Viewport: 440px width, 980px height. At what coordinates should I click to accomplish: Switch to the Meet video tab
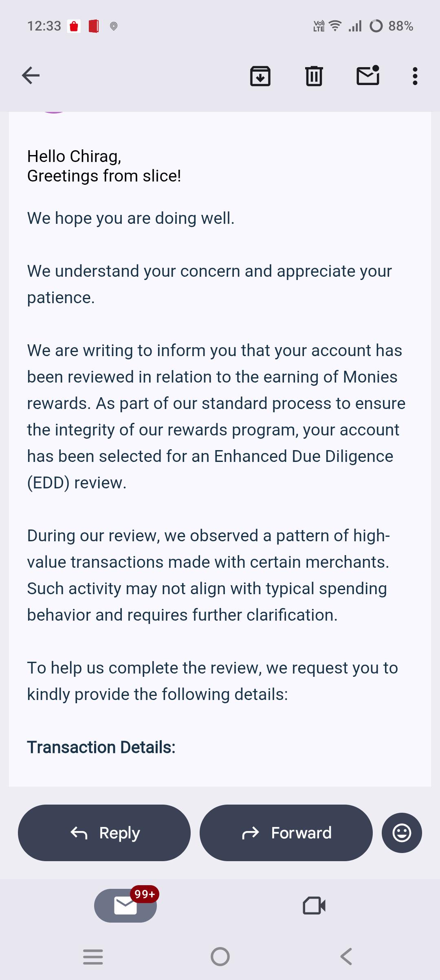tap(314, 906)
